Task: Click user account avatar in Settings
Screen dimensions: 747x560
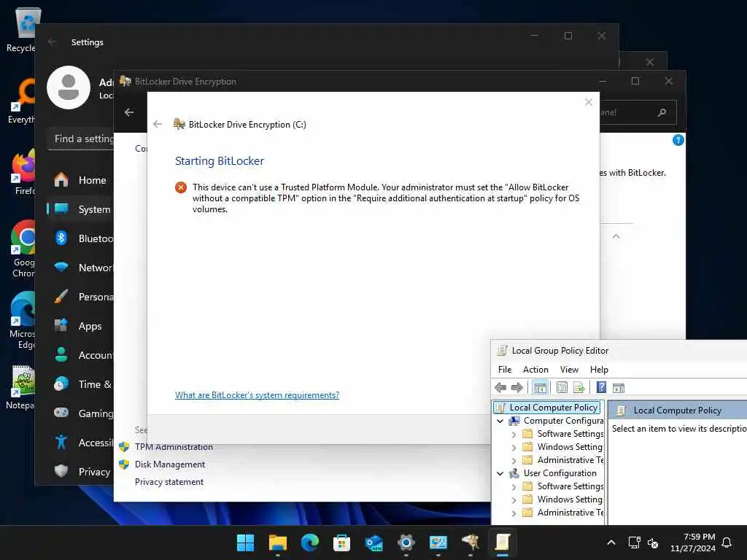Action: pos(69,87)
